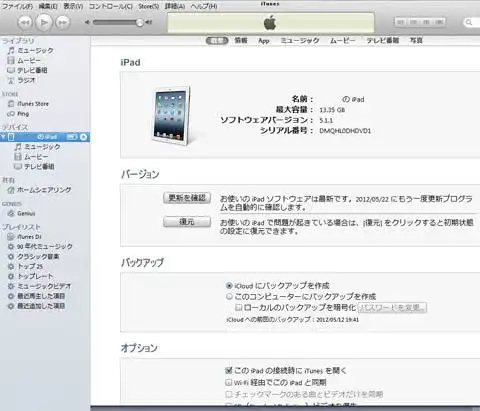Click the previous track rewind button
The height and width of the screenshot is (411, 480).
(25, 22)
